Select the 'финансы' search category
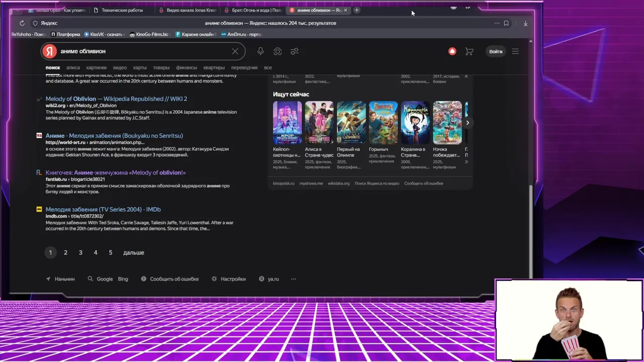Image resolution: width=644 pixels, height=362 pixels. pos(186,67)
